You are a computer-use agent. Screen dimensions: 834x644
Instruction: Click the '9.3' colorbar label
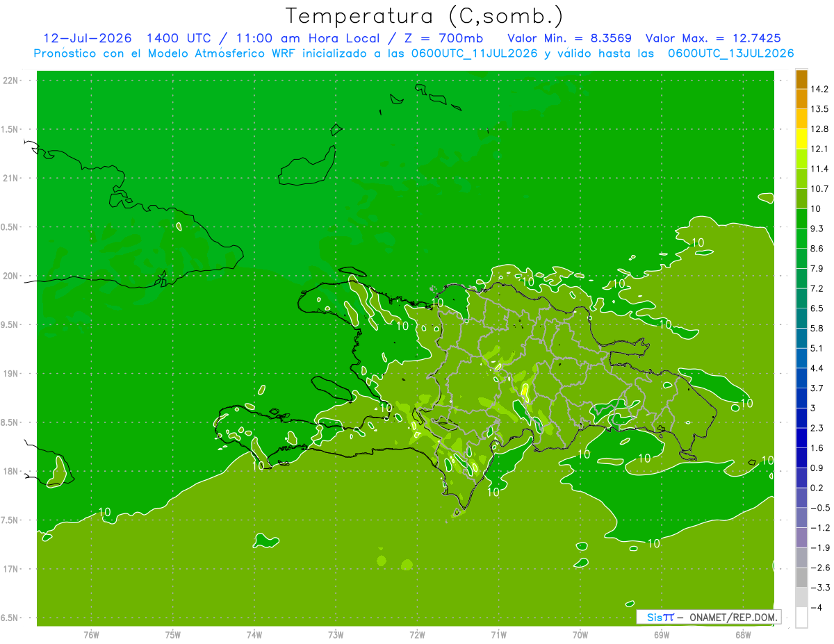point(818,229)
